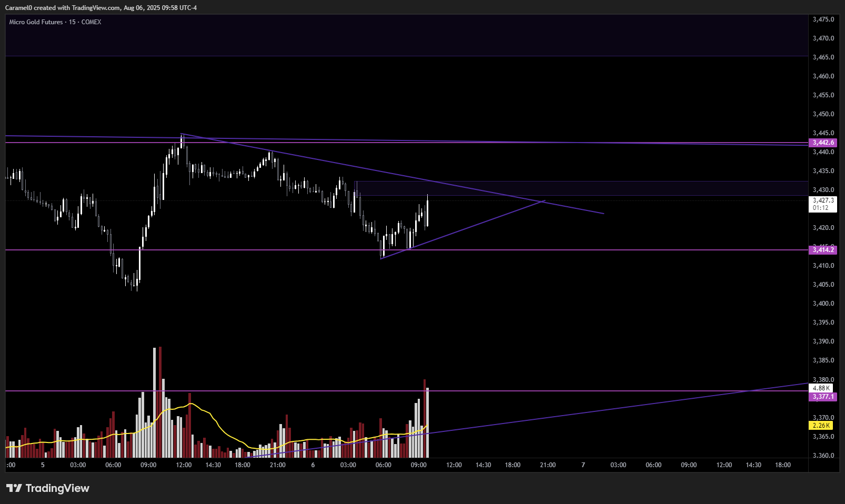
Task: Click the date label 7 on time axis
Action: pyautogui.click(x=583, y=465)
